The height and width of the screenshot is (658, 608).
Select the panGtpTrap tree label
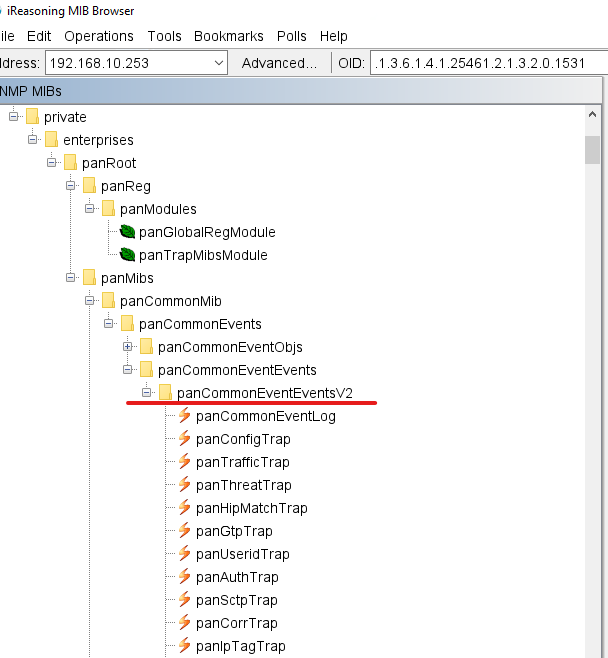(234, 531)
